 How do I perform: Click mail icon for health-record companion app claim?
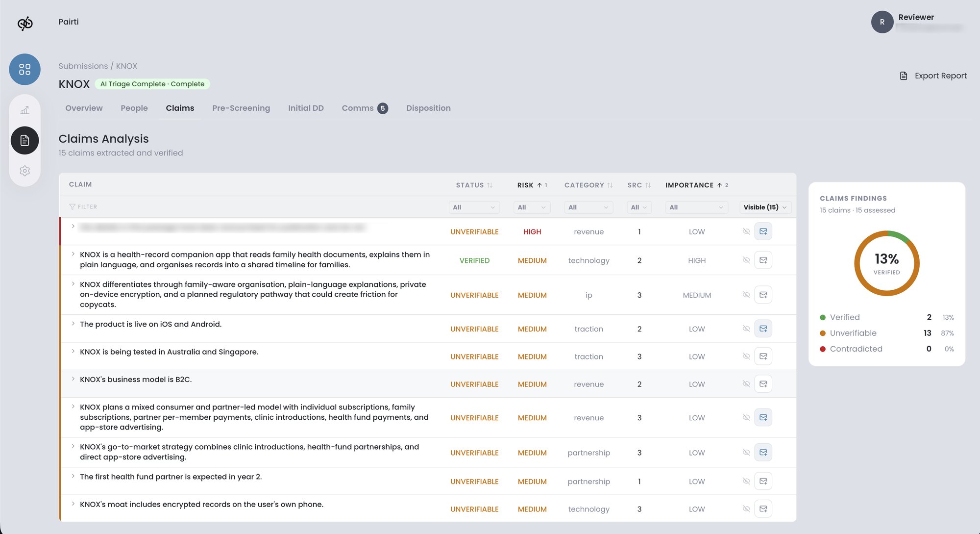click(x=763, y=260)
